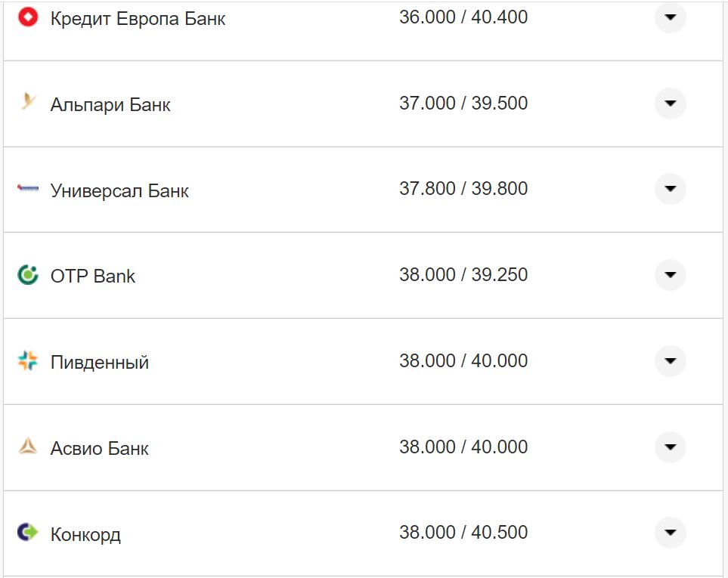Click the OTP Bank name
The height and width of the screenshot is (578, 728).
[93, 277]
